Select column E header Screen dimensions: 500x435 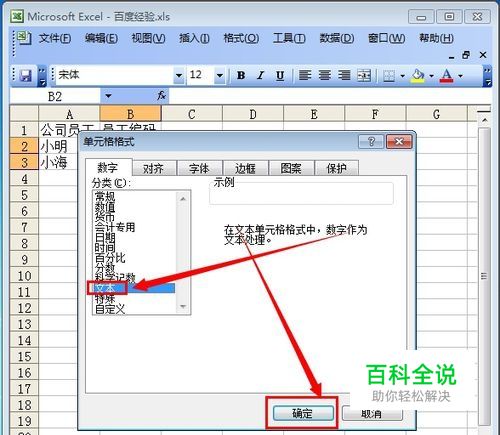[314, 114]
